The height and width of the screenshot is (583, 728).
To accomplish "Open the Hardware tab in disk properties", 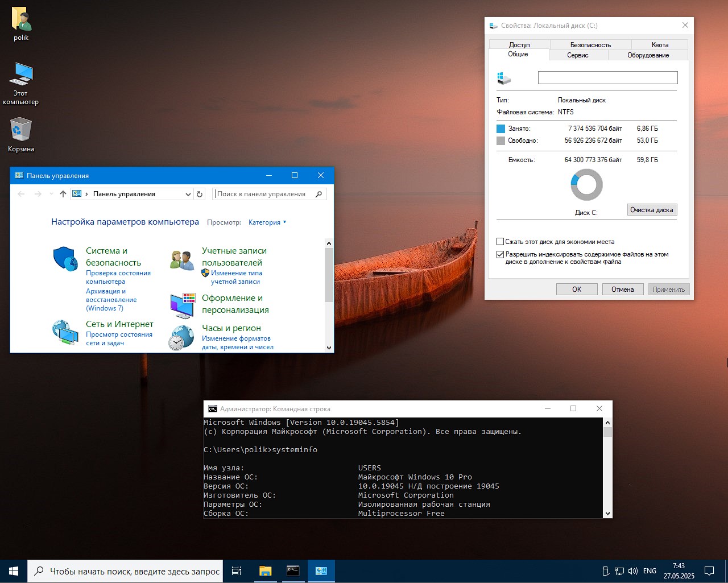I will [x=648, y=55].
